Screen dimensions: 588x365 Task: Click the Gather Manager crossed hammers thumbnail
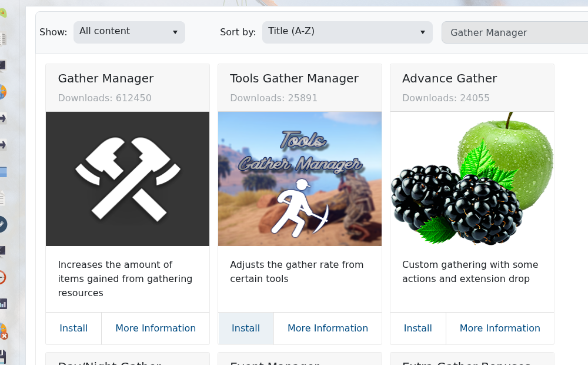click(128, 179)
